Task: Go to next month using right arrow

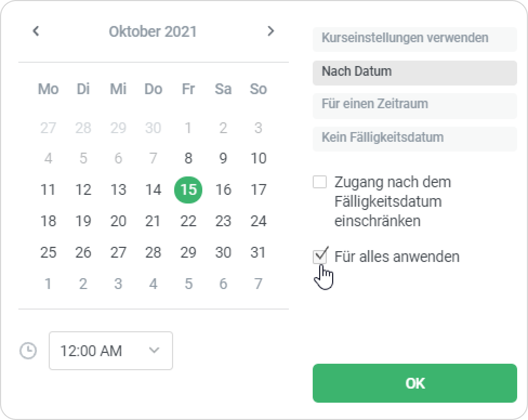Action: [x=271, y=31]
